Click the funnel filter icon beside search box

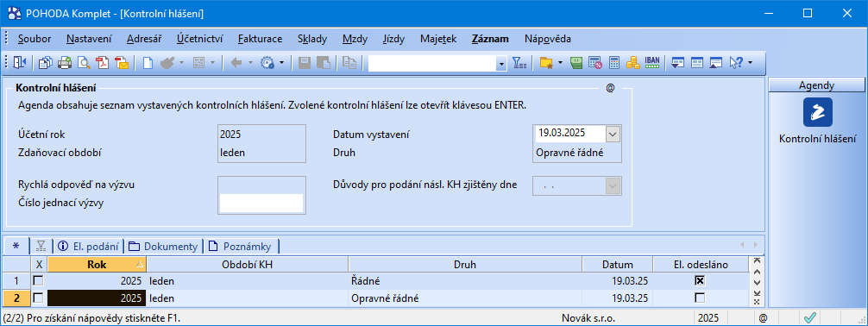click(x=519, y=63)
